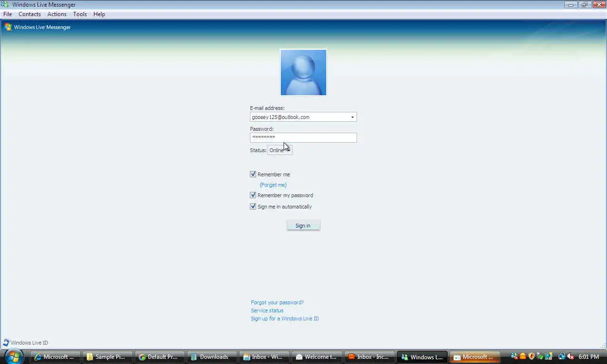Uncheck Remember me checkbox
607x364 pixels.
click(x=253, y=174)
